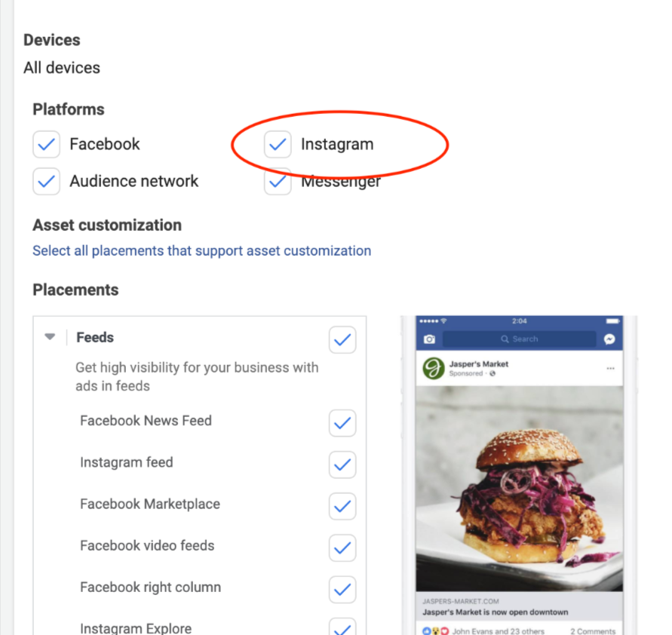The height and width of the screenshot is (635, 672).
Task: Uncheck Facebook News Feed placement
Action: click(x=342, y=423)
